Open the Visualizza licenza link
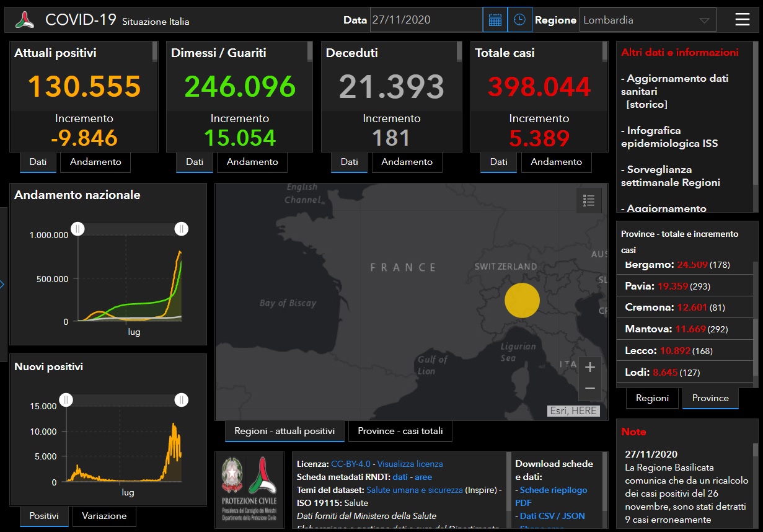Screen dimensions: 763x532 click(x=410, y=464)
